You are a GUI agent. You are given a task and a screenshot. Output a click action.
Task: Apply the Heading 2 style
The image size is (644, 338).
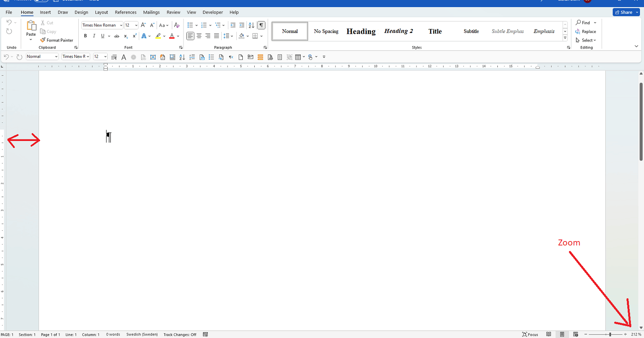pos(398,31)
